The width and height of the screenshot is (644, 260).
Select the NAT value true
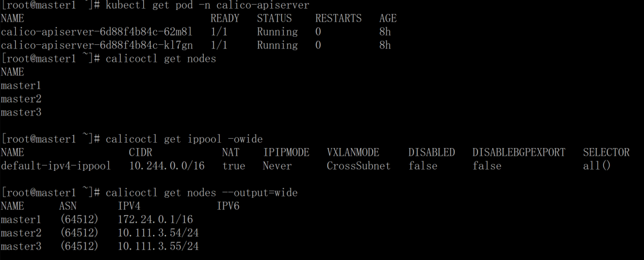click(x=233, y=166)
